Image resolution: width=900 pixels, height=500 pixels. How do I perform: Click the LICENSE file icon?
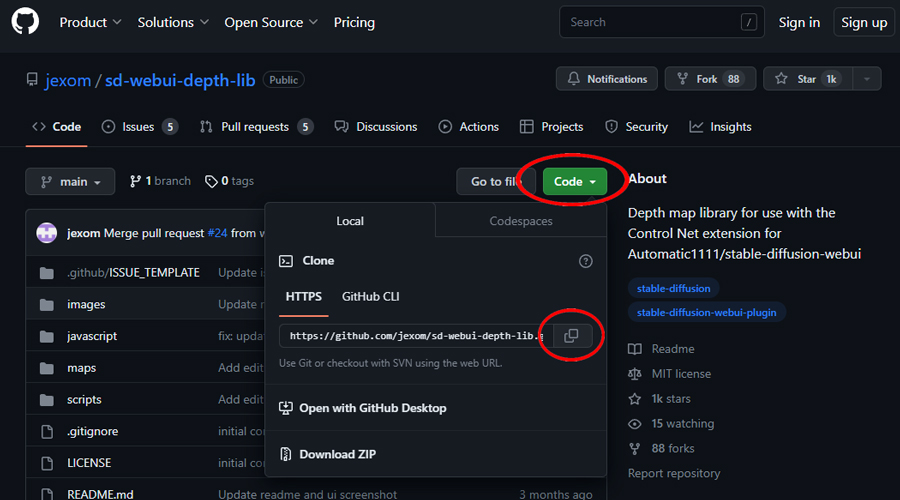point(47,463)
